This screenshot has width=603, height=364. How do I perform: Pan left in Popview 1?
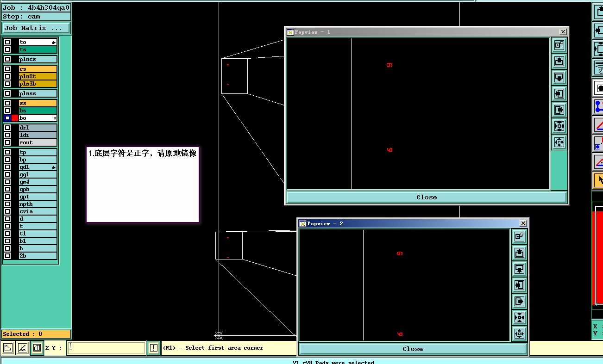(559, 93)
